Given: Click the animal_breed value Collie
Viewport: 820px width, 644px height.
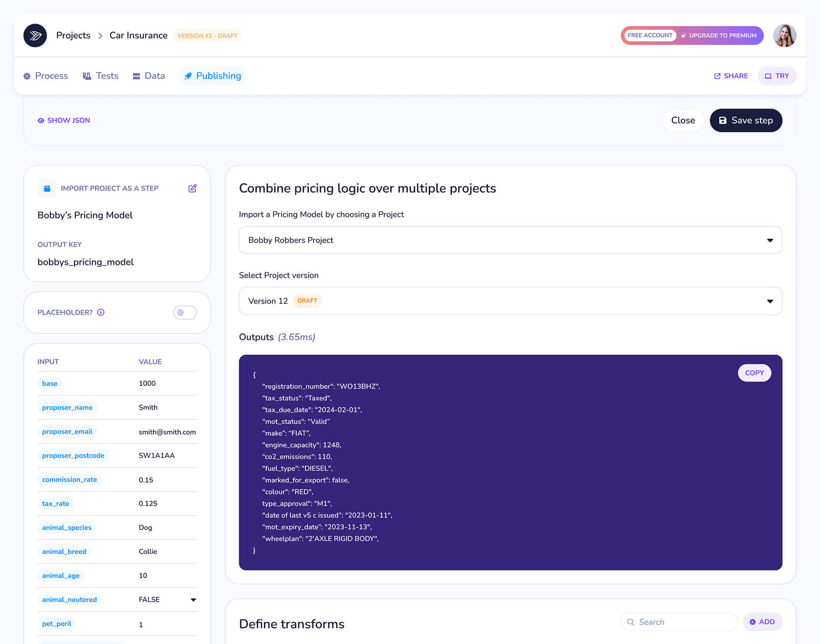Looking at the screenshot, I should [x=148, y=552].
